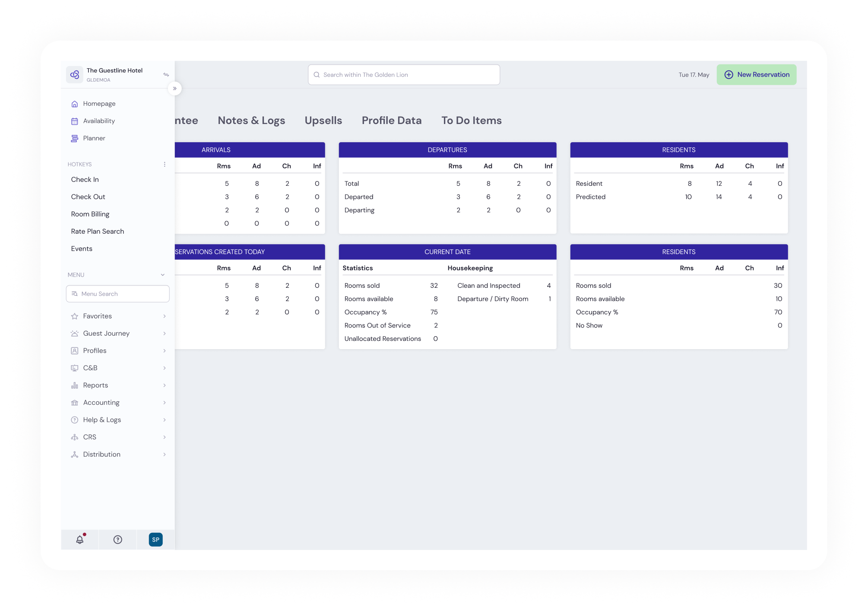The width and height of the screenshot is (868, 611).
Task: Expand the C&B submenu chevron
Action: (x=165, y=368)
